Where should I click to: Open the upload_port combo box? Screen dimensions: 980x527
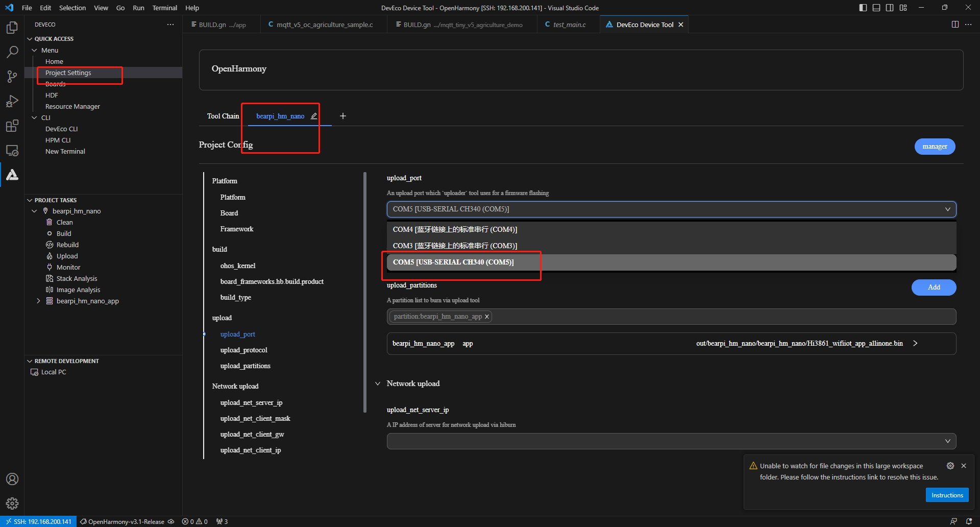click(x=671, y=209)
